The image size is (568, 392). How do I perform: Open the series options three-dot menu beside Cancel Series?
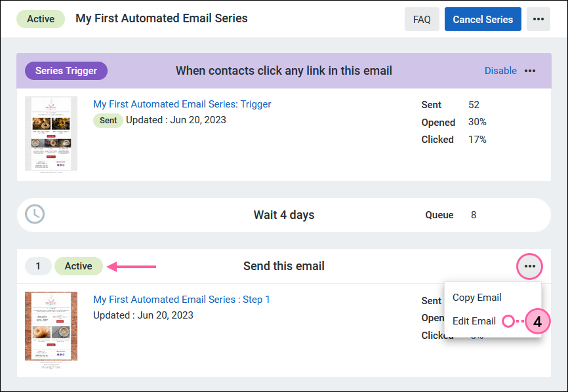(538, 19)
